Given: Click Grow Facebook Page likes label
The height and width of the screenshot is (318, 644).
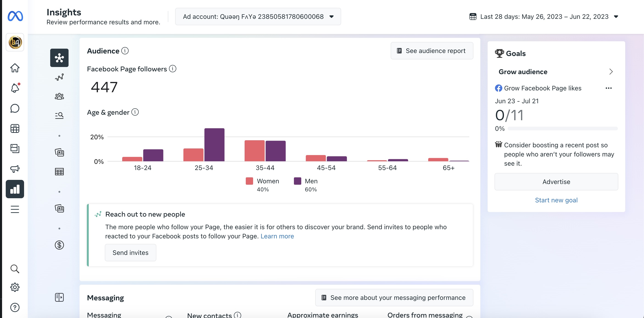Looking at the screenshot, I should point(543,88).
